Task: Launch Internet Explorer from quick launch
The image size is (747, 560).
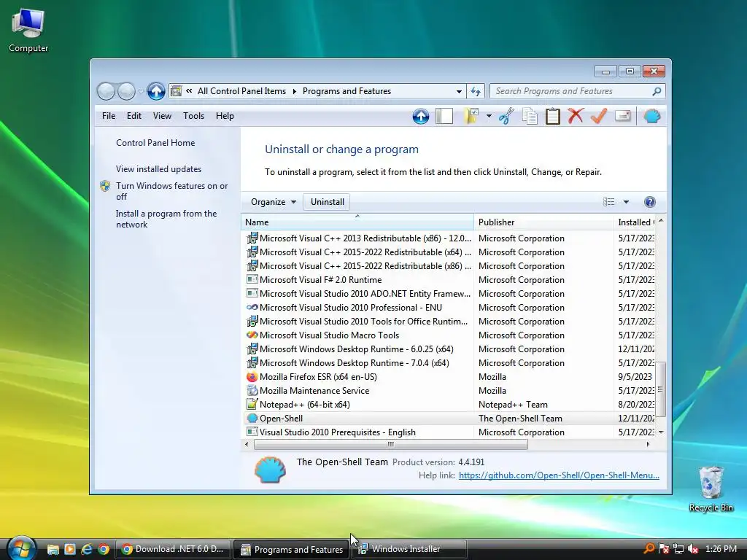Action: (x=86, y=549)
